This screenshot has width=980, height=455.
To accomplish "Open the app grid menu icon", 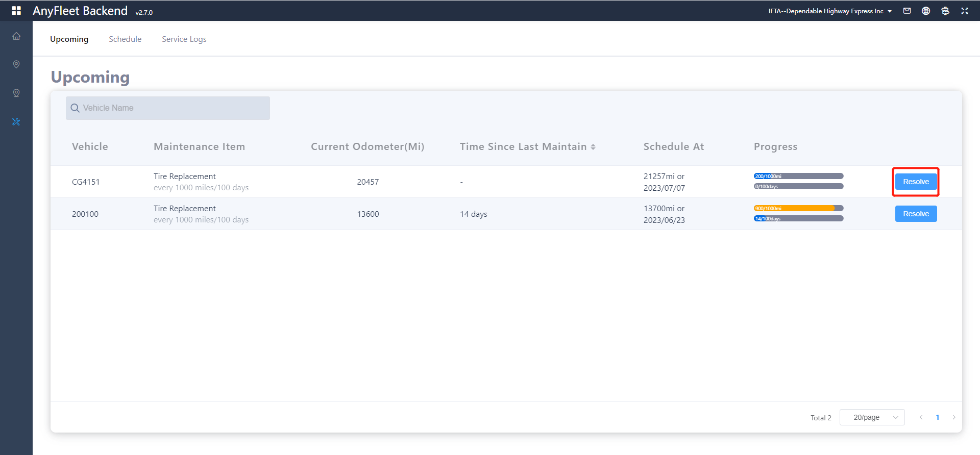I will (x=16, y=11).
